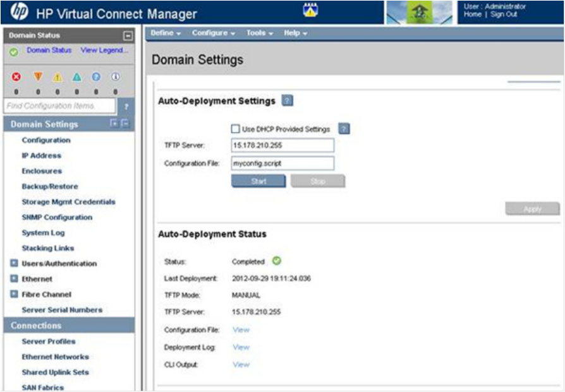
Task: Select Enclosures in the sidebar
Action: coord(42,171)
